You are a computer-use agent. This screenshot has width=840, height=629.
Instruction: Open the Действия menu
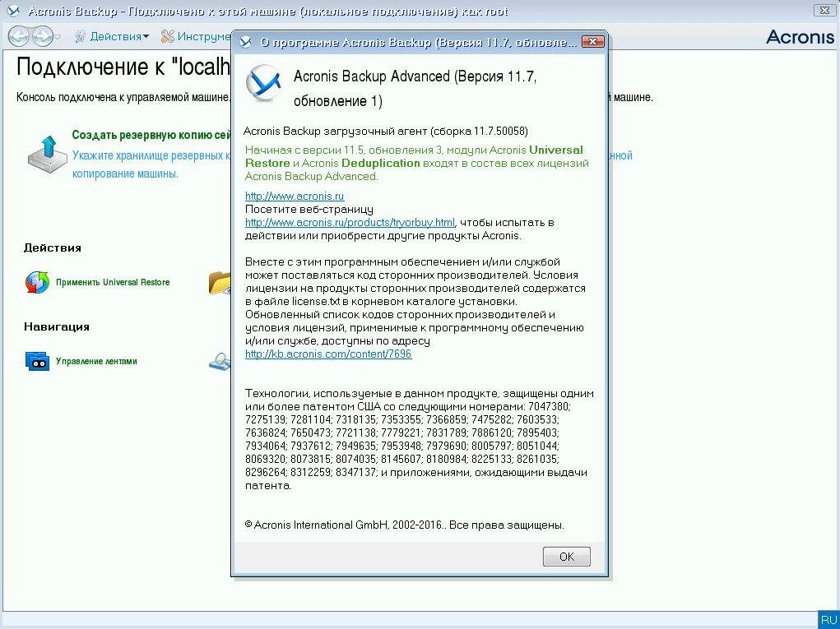[111, 36]
